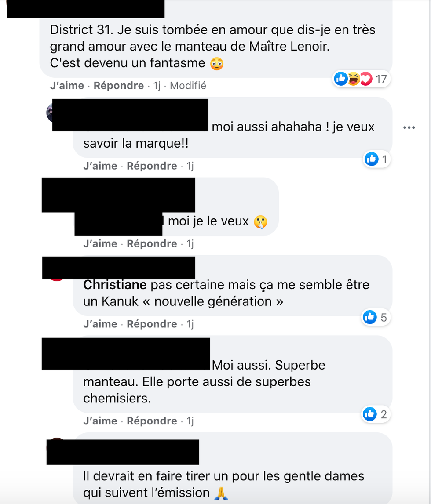The width and height of the screenshot is (431, 504).
Task: Reply to the Kanuk comment
Action: point(152,324)
